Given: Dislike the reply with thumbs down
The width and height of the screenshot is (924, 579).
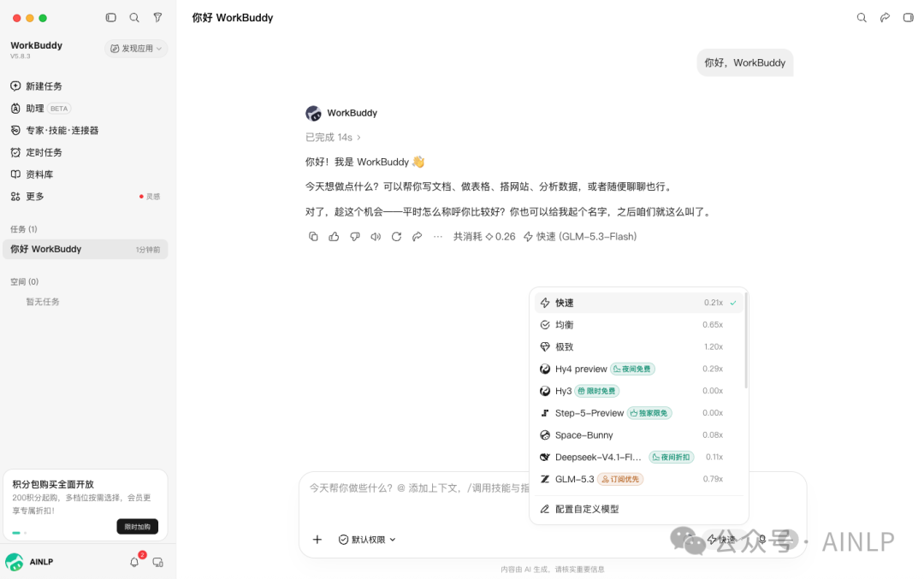Looking at the screenshot, I should click(355, 236).
